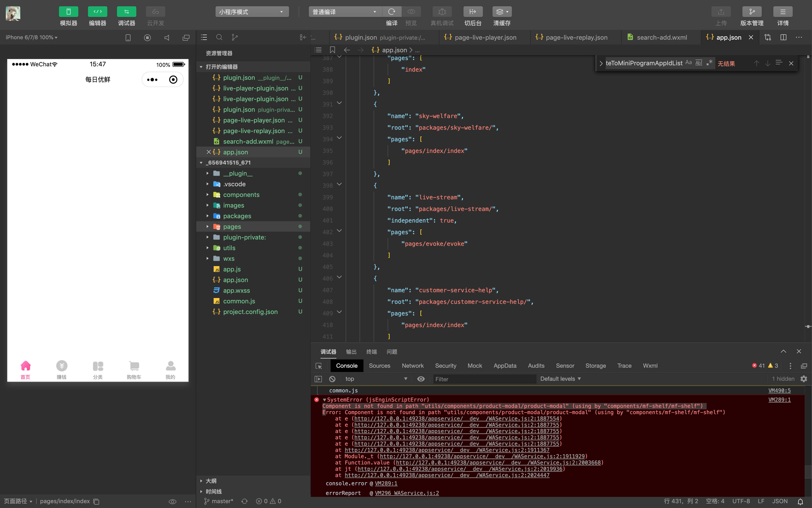The height and width of the screenshot is (508, 812).
Task: Mute the simulator sound icon
Action: pyautogui.click(x=167, y=37)
